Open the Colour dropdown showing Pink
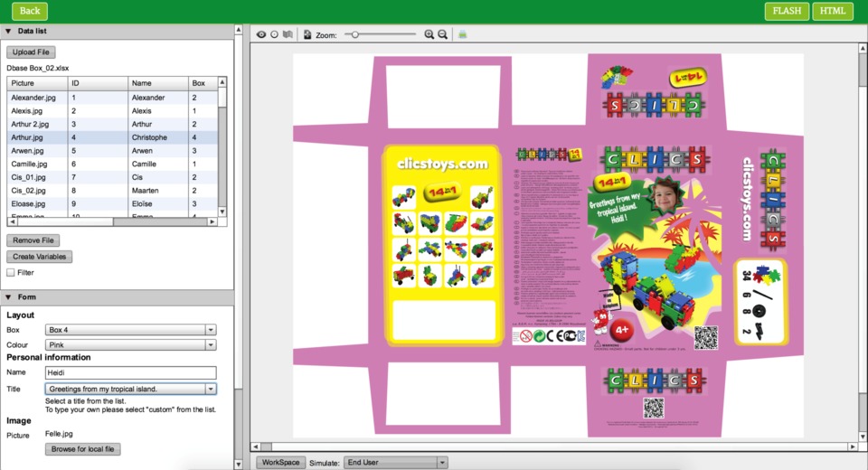 coord(130,344)
